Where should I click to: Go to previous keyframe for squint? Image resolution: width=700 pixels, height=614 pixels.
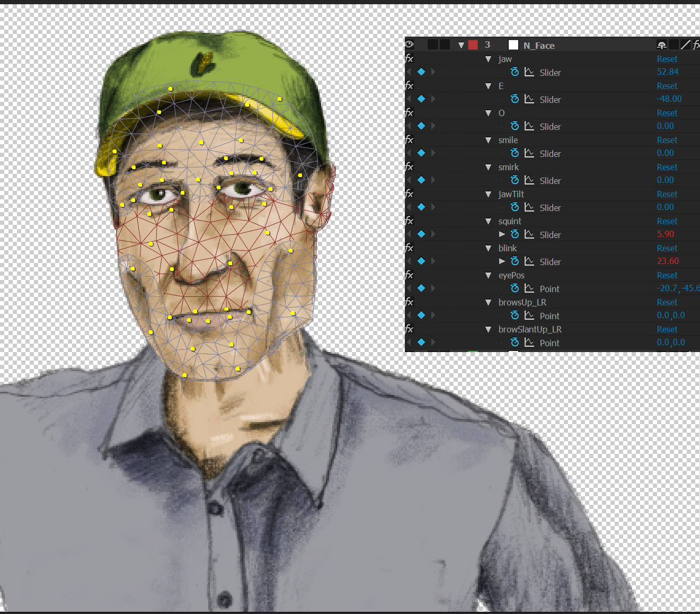409,234
